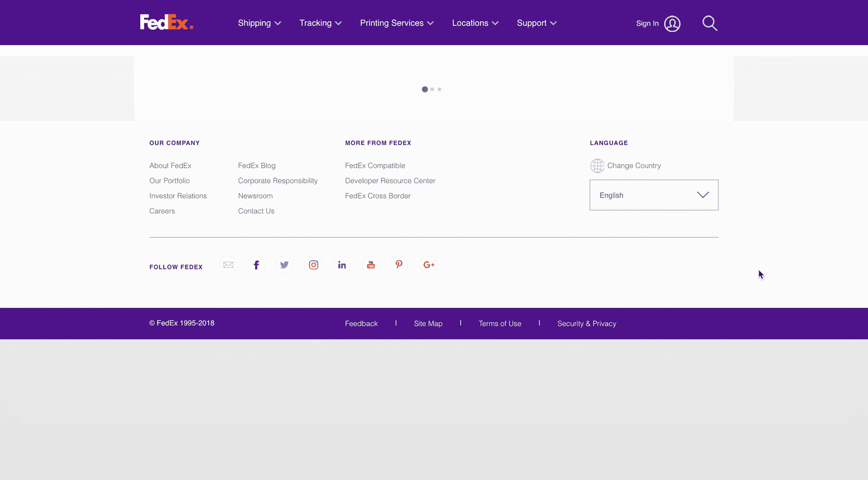Open About FedEx link
This screenshot has height=480, width=868.
[170, 165]
